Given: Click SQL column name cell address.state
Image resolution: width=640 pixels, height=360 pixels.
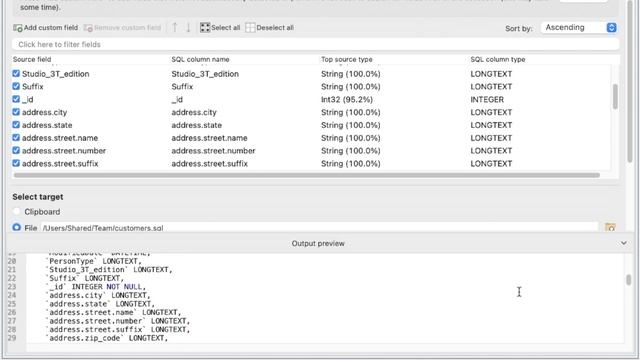Looking at the screenshot, I should click(196, 125).
